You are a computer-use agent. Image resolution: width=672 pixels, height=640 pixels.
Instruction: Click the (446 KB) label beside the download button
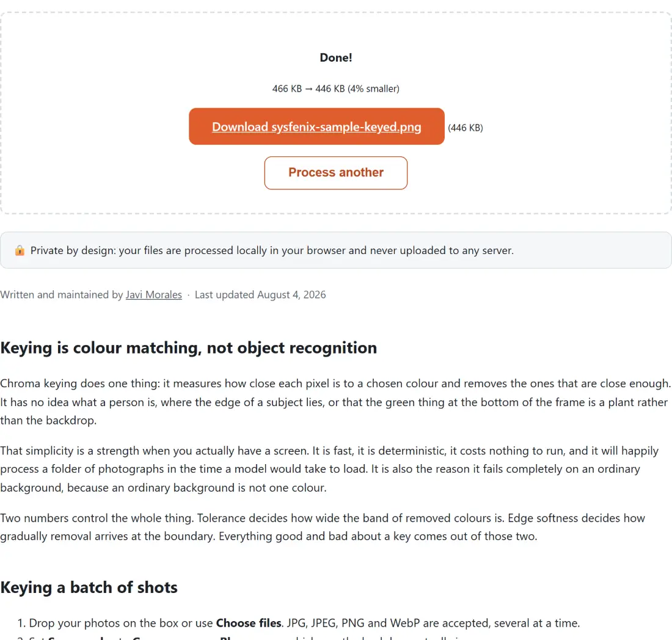(466, 128)
